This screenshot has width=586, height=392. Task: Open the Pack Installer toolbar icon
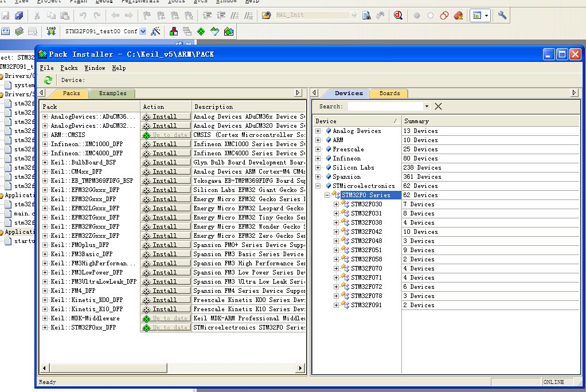point(229,32)
